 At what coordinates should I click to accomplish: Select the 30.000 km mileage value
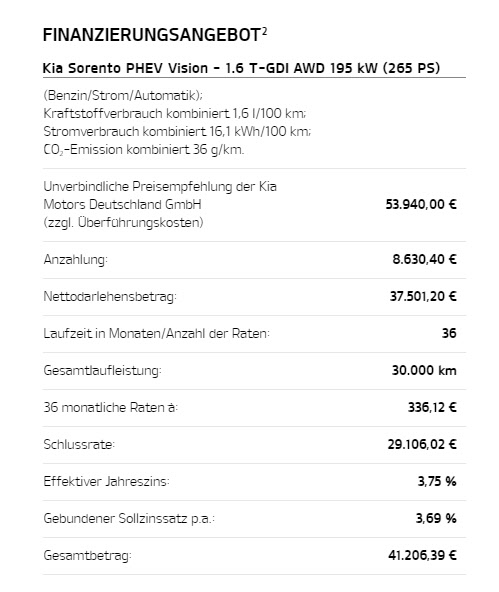[x=424, y=370]
